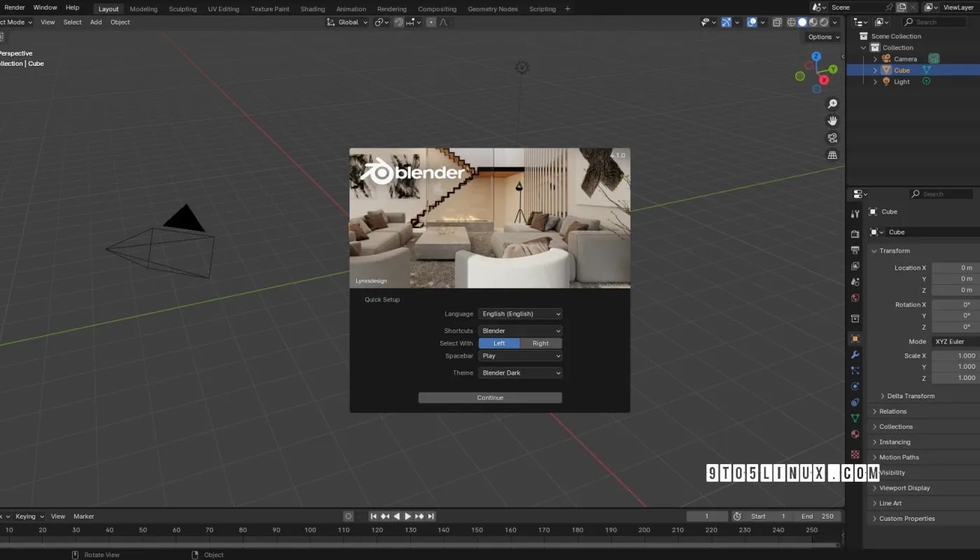The image size is (980, 560).
Task: Click the Light data icon in outliner
Action: 926,81
